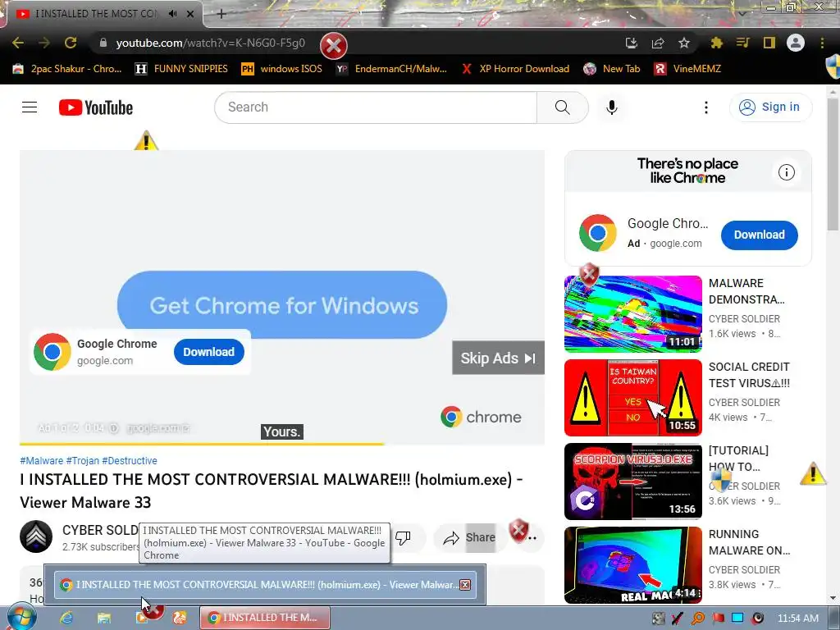Open YouTube settings three-dot menu
The width and height of the screenshot is (840, 630).
[x=706, y=107]
